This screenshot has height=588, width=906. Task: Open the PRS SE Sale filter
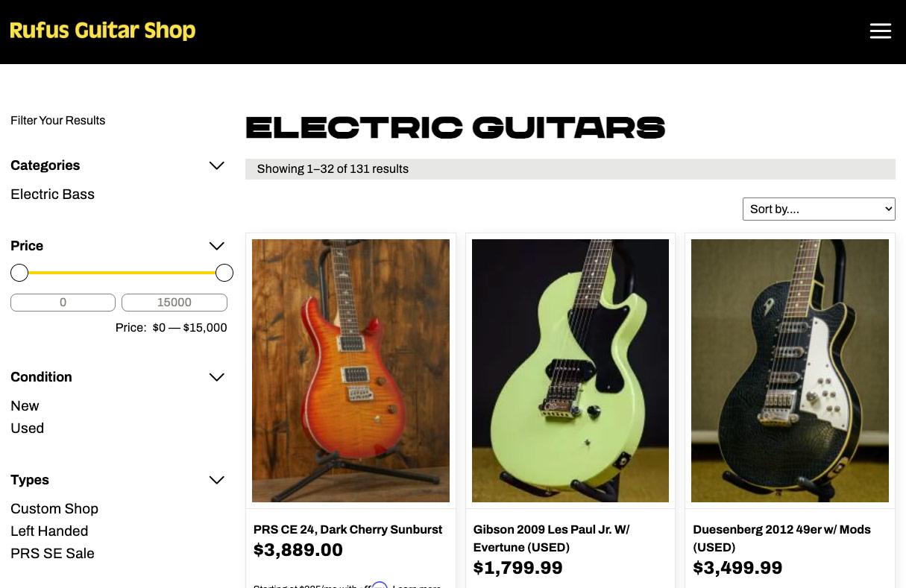(52, 554)
